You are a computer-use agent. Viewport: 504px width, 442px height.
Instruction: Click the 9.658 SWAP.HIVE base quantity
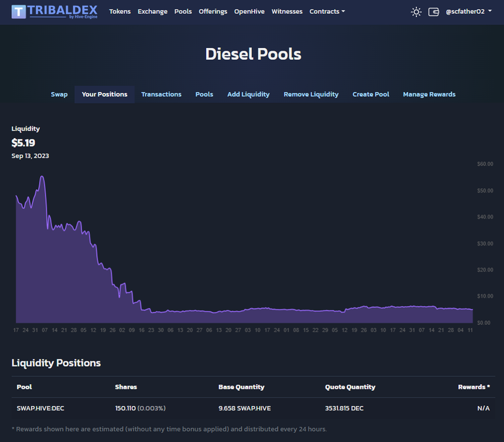[x=245, y=409]
